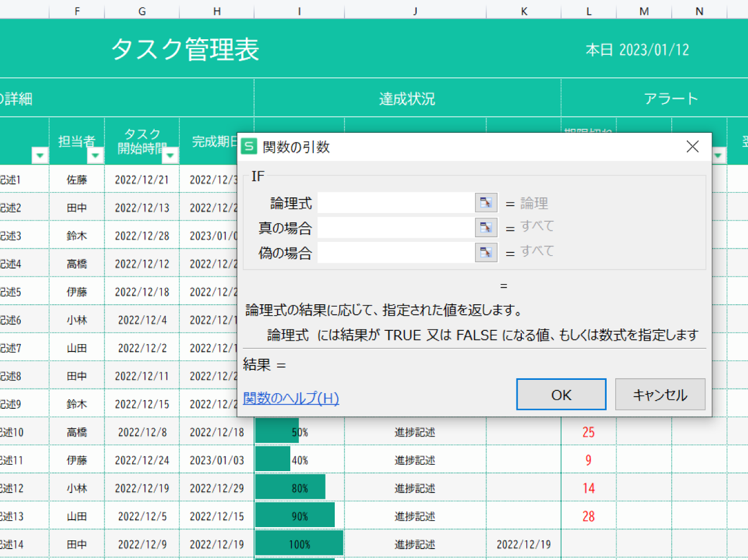Open the 担当者 column filter dropdown
The height and width of the screenshot is (560, 748).
tap(95, 155)
